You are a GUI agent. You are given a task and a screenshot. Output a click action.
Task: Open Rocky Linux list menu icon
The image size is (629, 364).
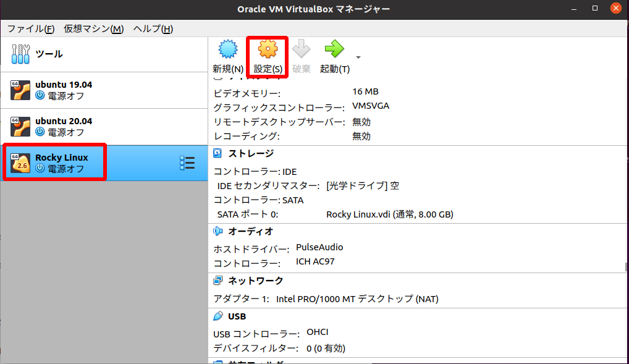pos(187,163)
